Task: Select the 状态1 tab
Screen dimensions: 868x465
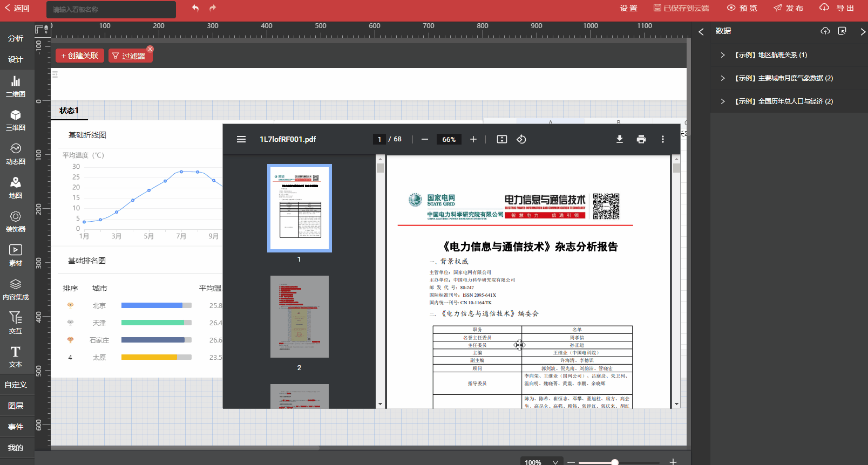Action: [69, 111]
